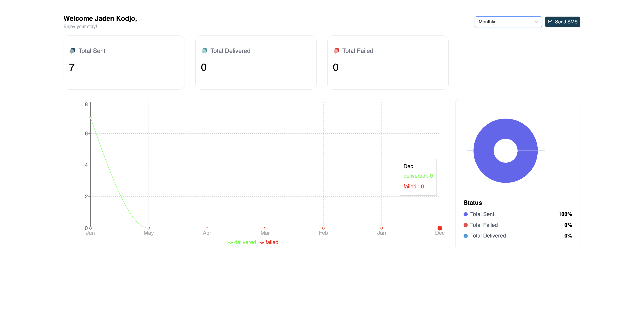Click 'delivered : 0' in the Dec tooltip

click(x=418, y=176)
